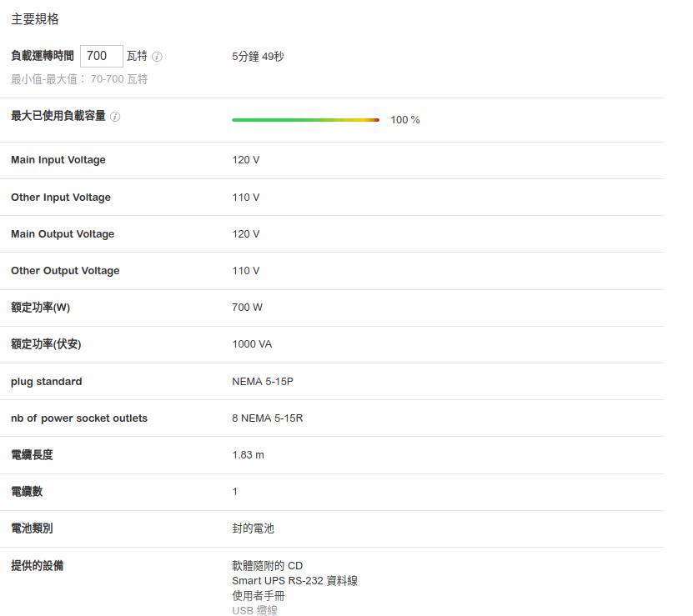Select the 700 W rated power value

tap(247, 308)
